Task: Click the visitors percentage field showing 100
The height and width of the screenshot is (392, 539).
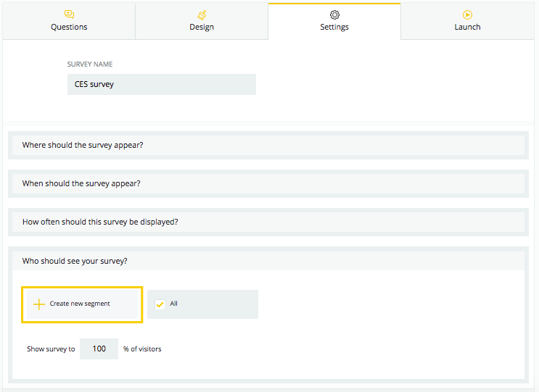Action: pos(99,349)
